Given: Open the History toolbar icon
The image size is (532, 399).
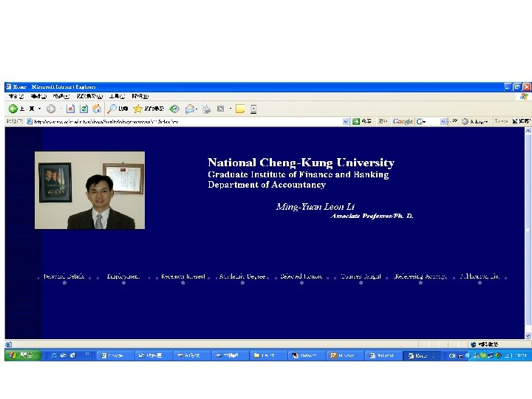Looking at the screenshot, I should (174, 109).
